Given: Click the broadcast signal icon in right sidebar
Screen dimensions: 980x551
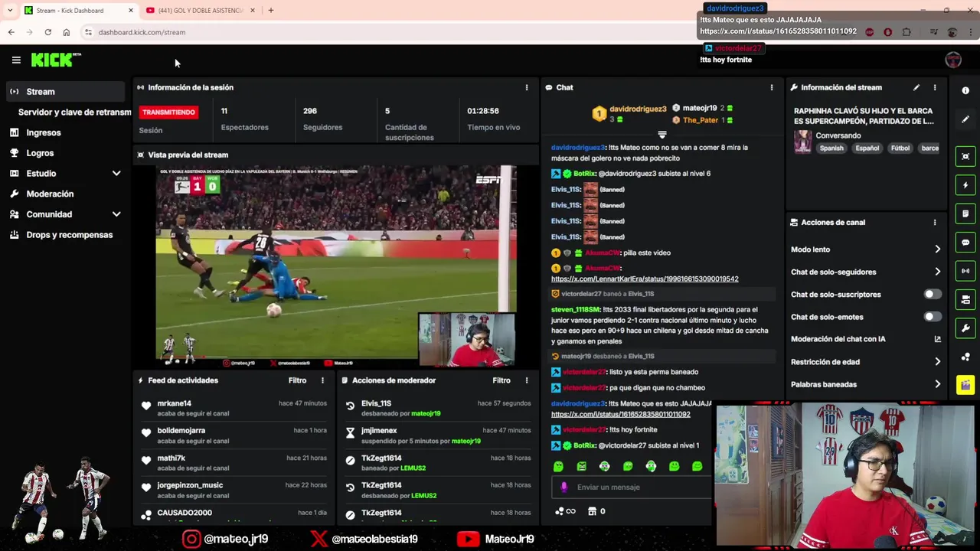Looking at the screenshot, I should pyautogui.click(x=965, y=271).
